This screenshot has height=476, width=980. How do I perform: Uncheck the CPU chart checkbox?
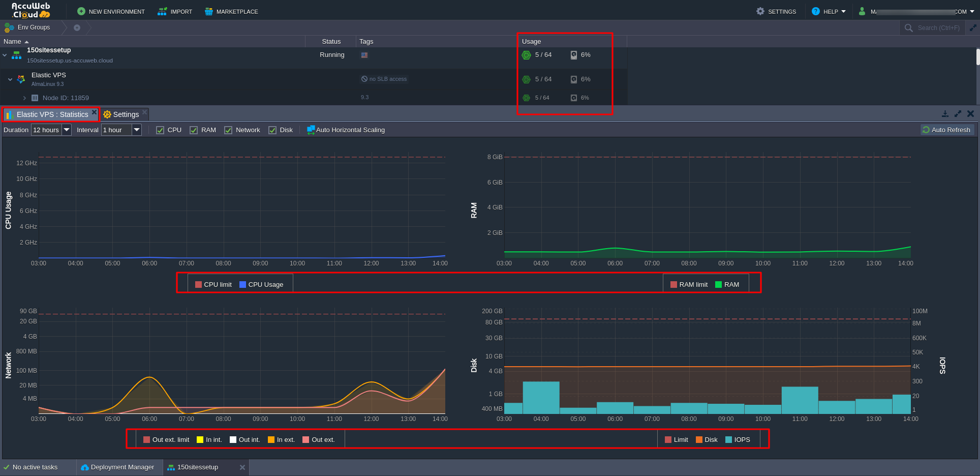pyautogui.click(x=160, y=130)
